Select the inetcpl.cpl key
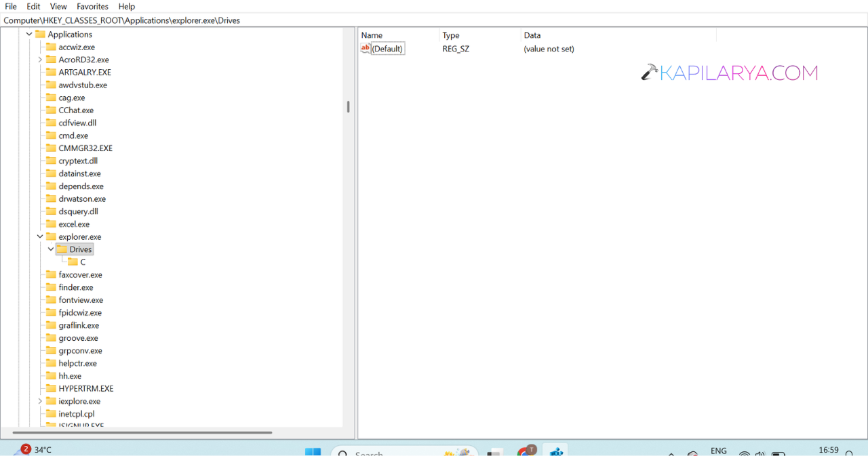This screenshot has height=456, width=868. tap(77, 414)
